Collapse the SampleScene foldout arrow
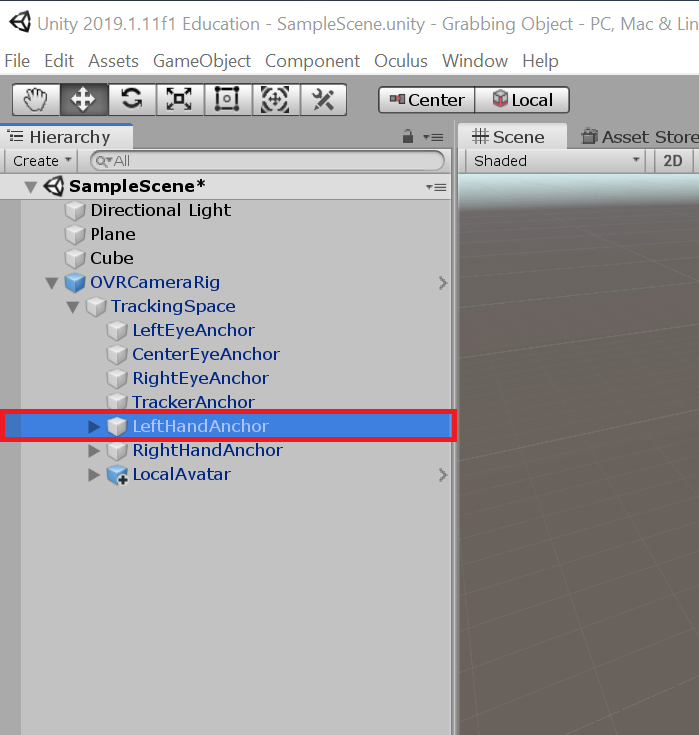The height and width of the screenshot is (735, 699). pos(31,188)
